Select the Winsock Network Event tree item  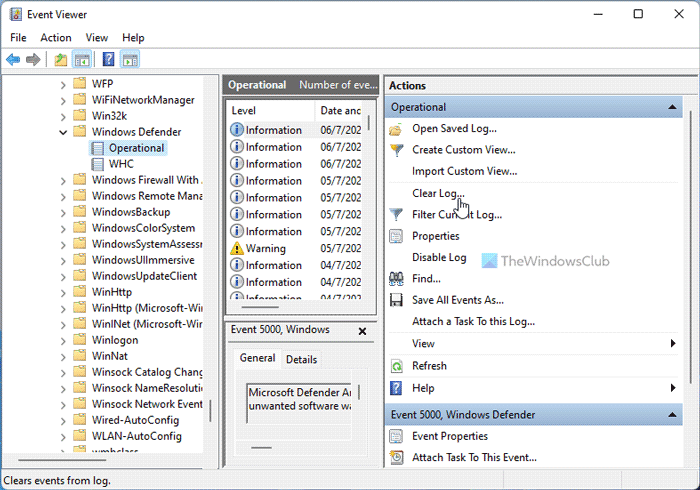click(x=147, y=404)
